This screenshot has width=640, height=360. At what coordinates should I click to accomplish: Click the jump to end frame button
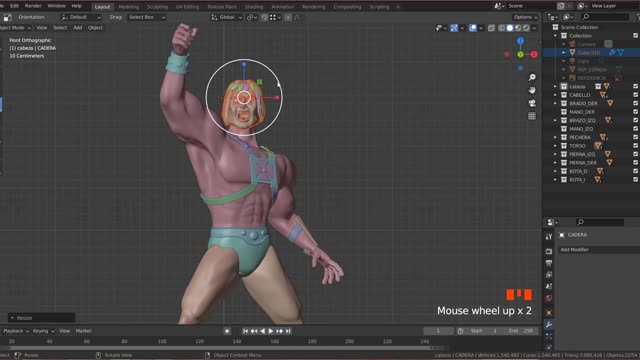[x=288, y=331]
